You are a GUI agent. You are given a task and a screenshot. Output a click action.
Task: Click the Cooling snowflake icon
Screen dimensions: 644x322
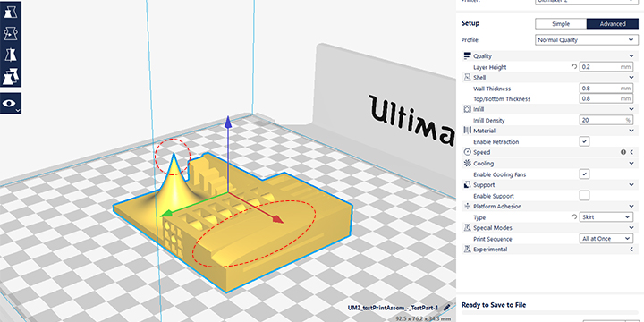tap(467, 164)
